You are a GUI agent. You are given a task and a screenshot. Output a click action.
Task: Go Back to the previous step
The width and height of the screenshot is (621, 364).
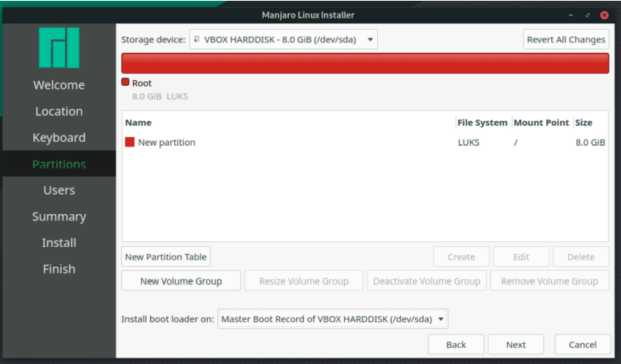point(456,345)
